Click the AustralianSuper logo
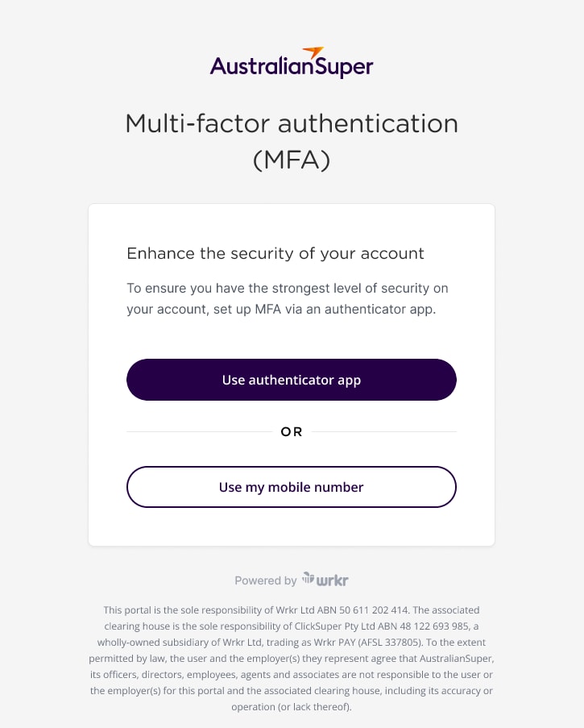Screen dimensions: 584x728 [292, 63]
